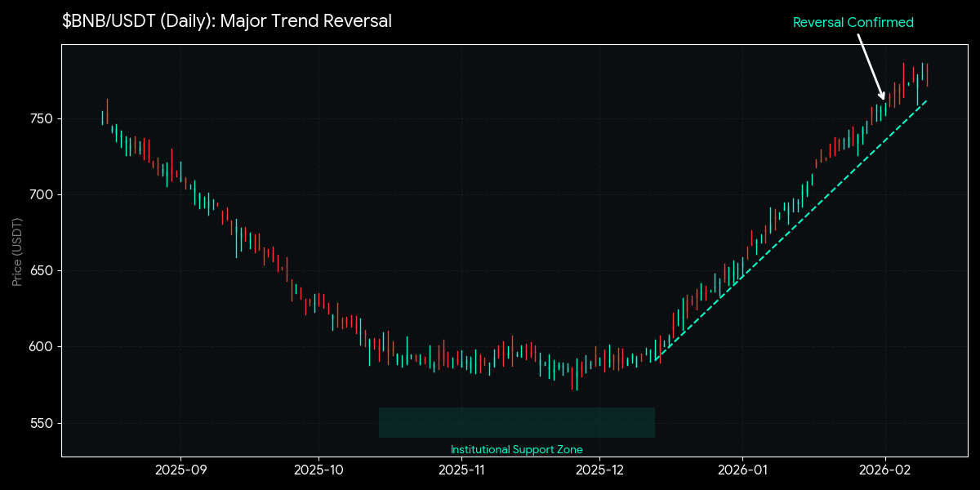Click the 2025-11 date tick label
Viewport: 980px width, 490px height.
[462, 470]
